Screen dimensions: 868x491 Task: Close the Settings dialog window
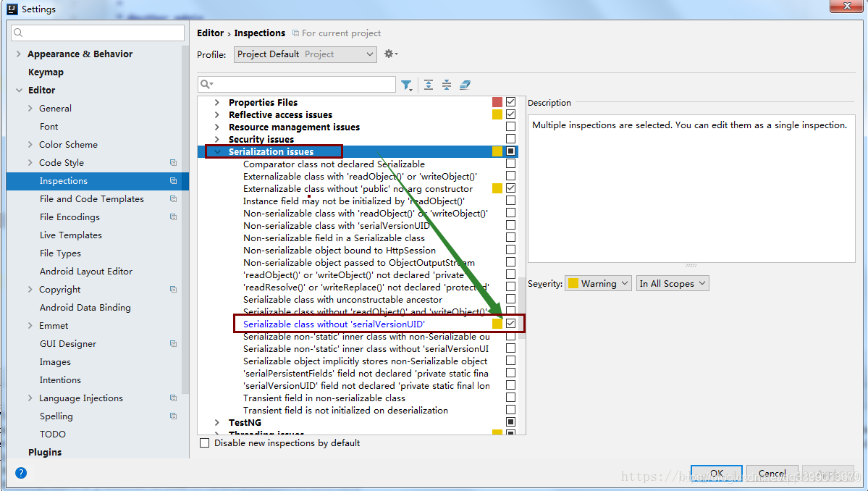[847, 6]
